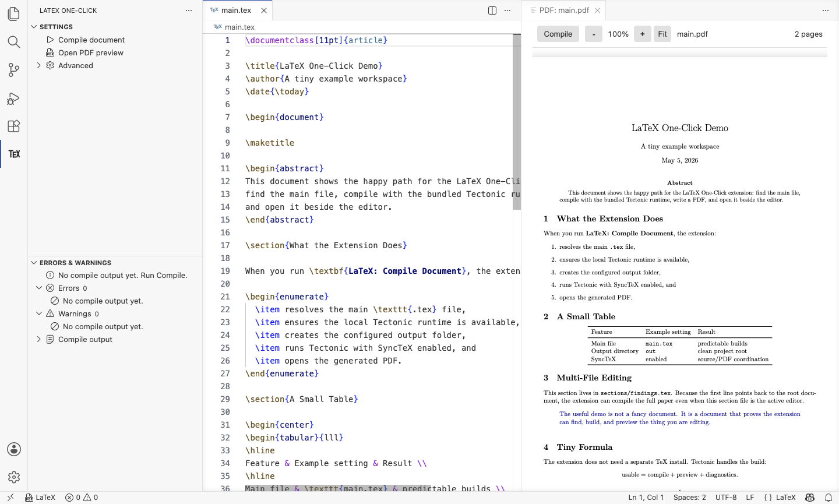
Task: Click the Open PDF preview icon
Action: [50, 52]
